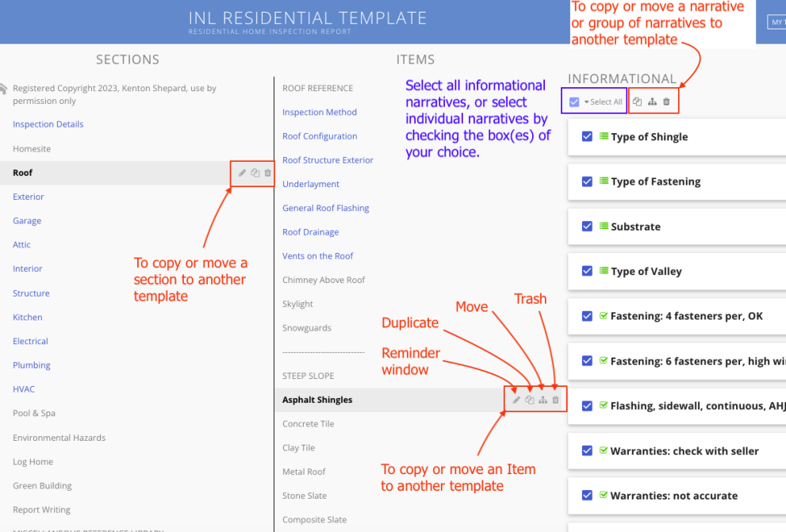Open the Select All dropdown arrow
Viewport: 786px width, 532px height.
coord(587,101)
